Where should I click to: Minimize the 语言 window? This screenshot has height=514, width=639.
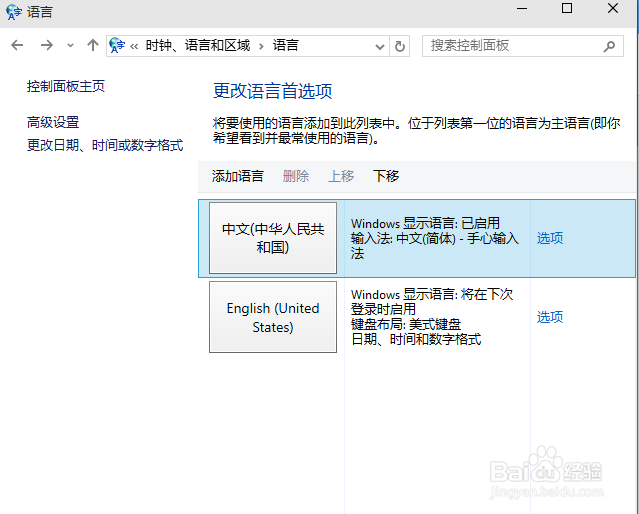(522, 9)
